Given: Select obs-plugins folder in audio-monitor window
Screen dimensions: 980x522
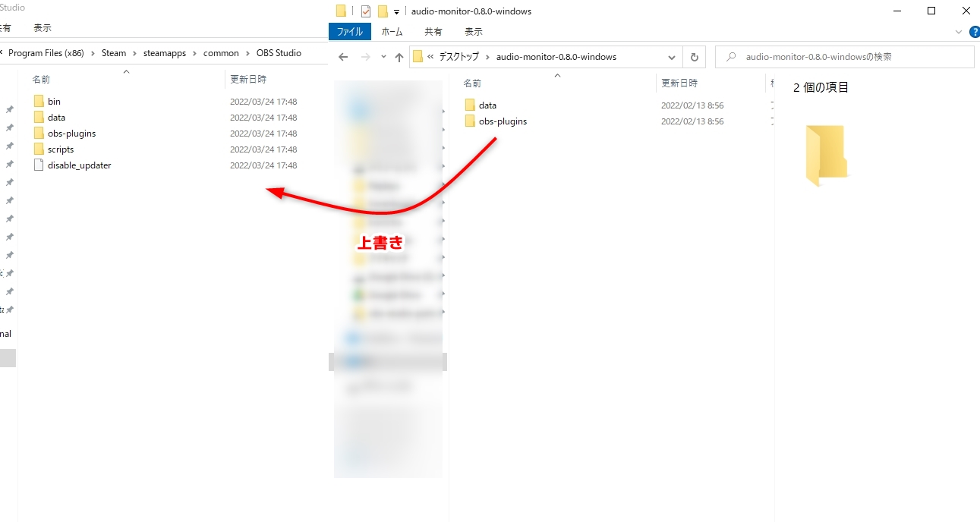Looking at the screenshot, I should point(502,121).
